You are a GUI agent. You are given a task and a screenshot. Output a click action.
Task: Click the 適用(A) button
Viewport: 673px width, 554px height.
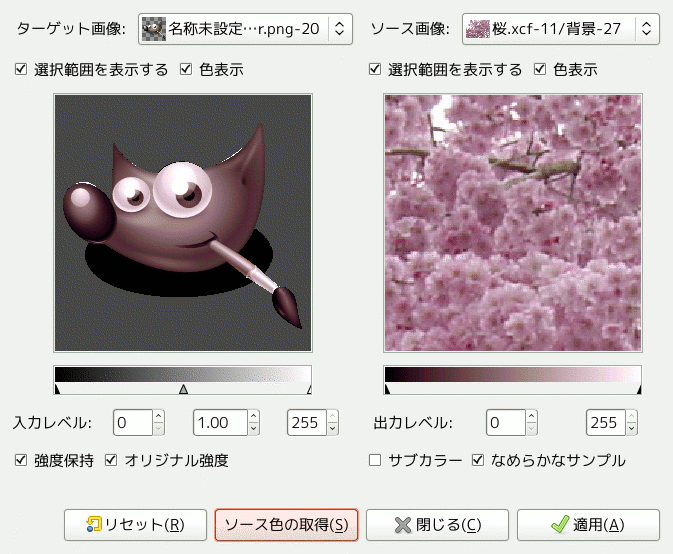point(588,525)
